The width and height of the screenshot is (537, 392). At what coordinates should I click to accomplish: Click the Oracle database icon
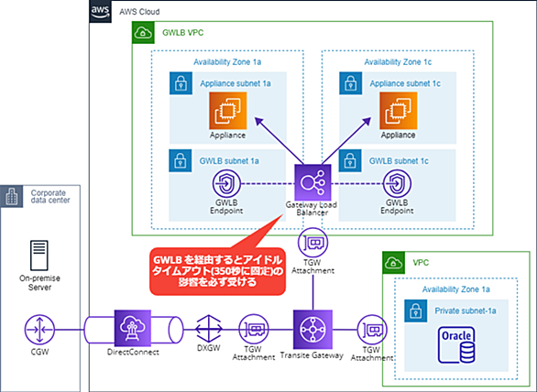[456, 345]
